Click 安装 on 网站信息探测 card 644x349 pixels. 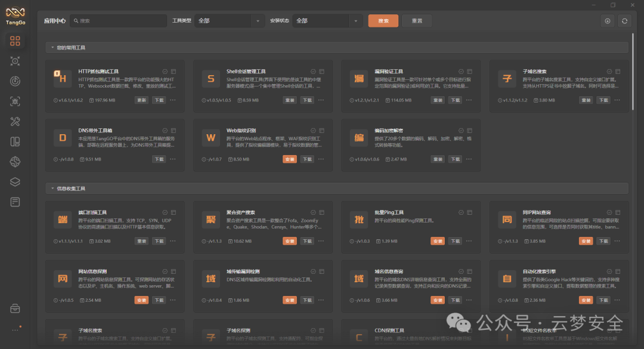tap(142, 300)
